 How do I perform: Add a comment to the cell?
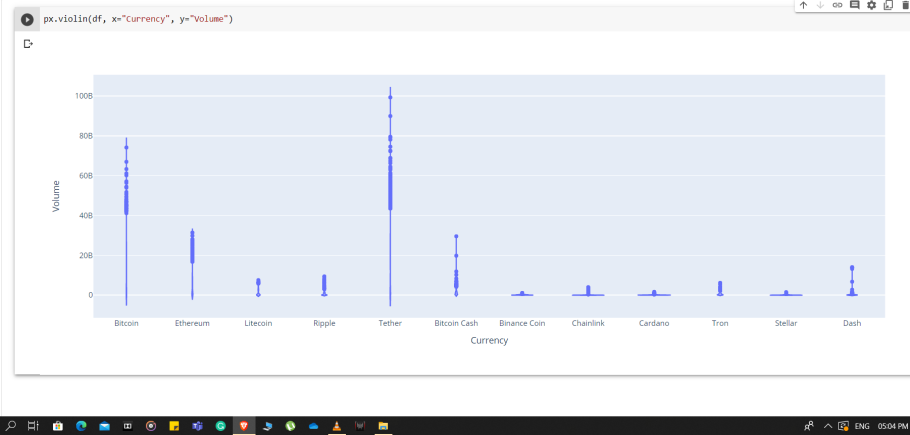(854, 5)
